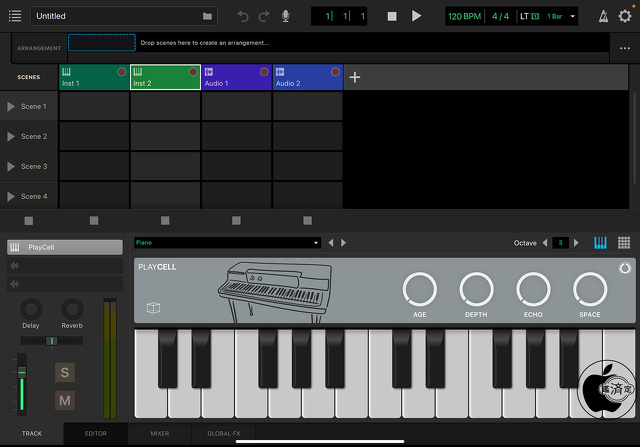The image size is (640, 447).
Task: Open the 1 Bar quantize dropdown
Action: pyautogui.click(x=561, y=16)
